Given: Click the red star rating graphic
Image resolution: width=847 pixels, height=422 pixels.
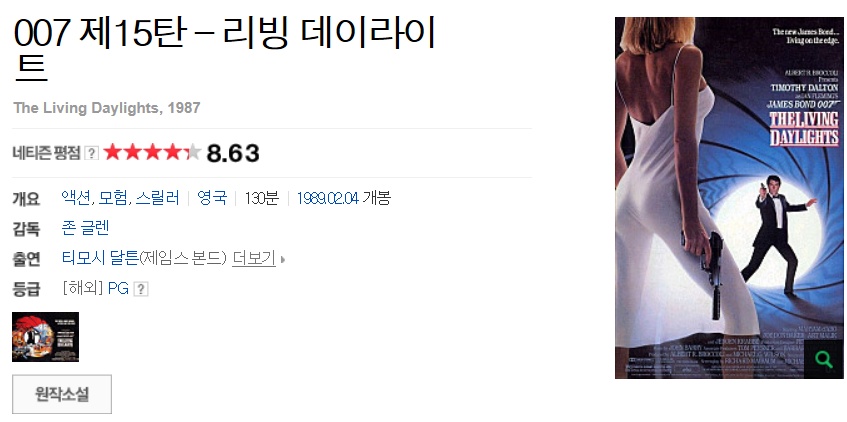Looking at the screenshot, I should [x=152, y=153].
